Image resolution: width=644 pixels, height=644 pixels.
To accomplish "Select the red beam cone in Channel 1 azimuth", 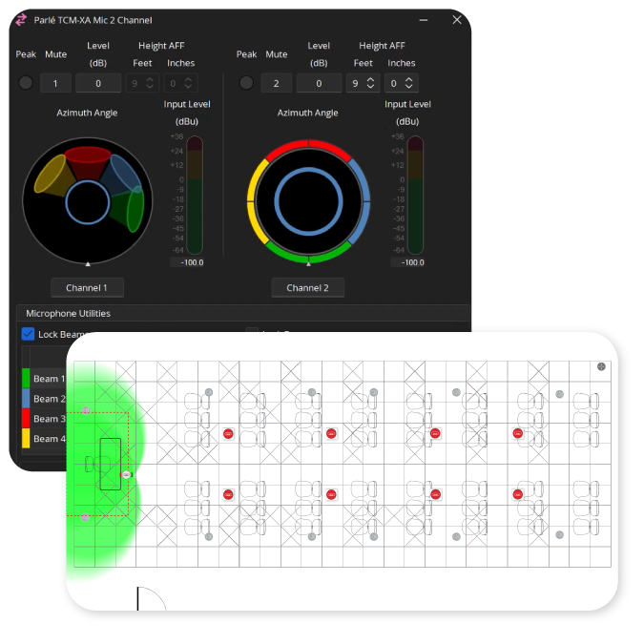I will pos(88,160).
